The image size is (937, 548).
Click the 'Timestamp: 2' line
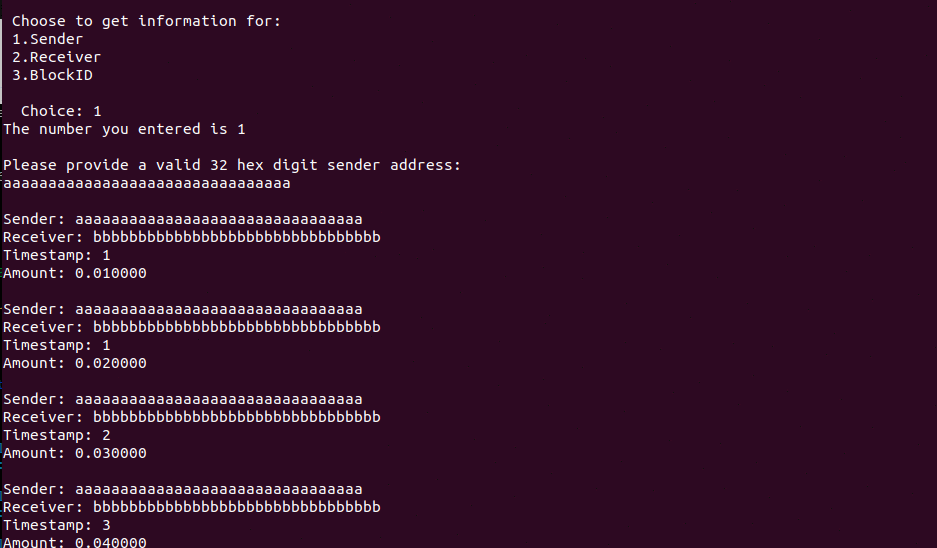[x=57, y=436]
